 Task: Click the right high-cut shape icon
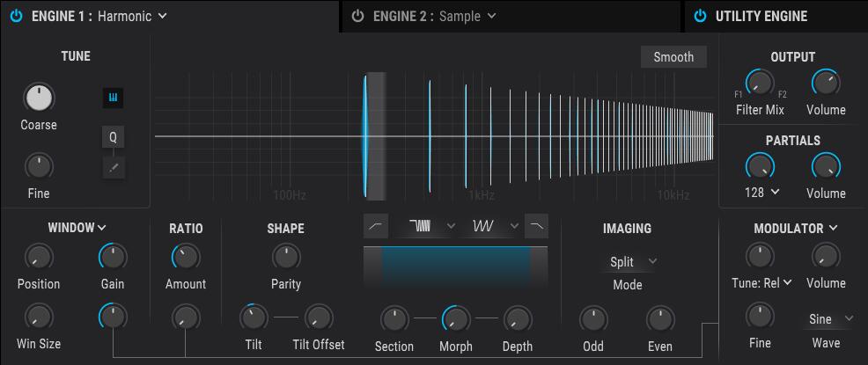(535, 226)
